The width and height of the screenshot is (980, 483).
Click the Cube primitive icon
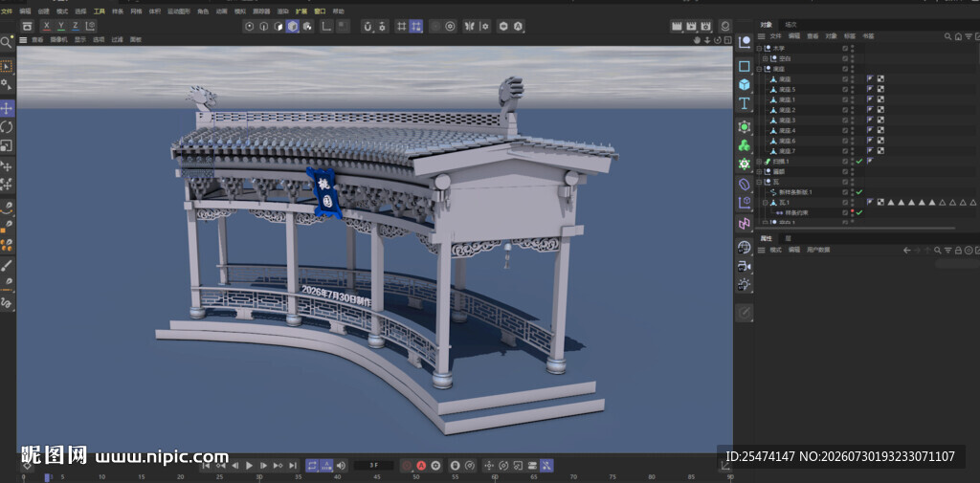744,84
